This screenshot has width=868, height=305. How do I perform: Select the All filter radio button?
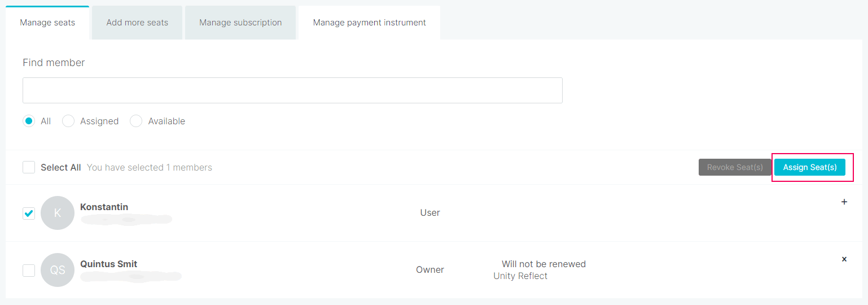point(29,121)
